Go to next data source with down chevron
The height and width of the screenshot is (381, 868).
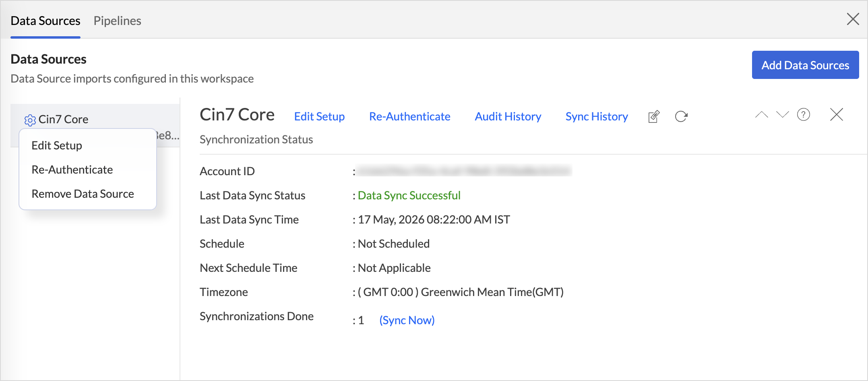coord(782,115)
